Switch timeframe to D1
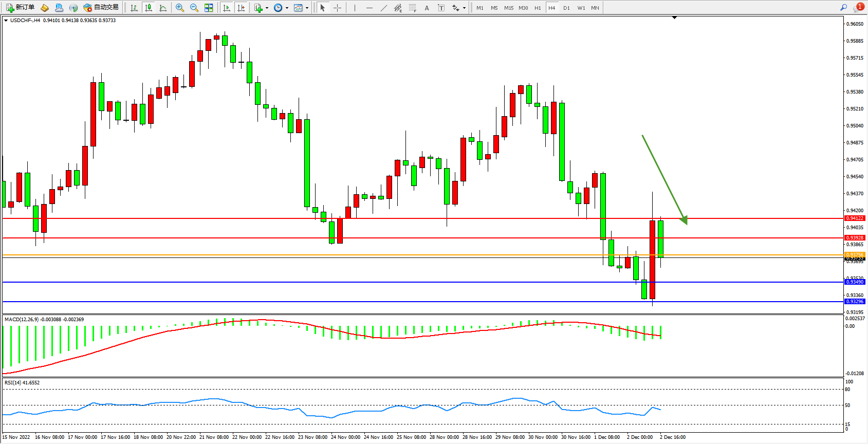The height and width of the screenshot is (444, 868). pyautogui.click(x=566, y=8)
